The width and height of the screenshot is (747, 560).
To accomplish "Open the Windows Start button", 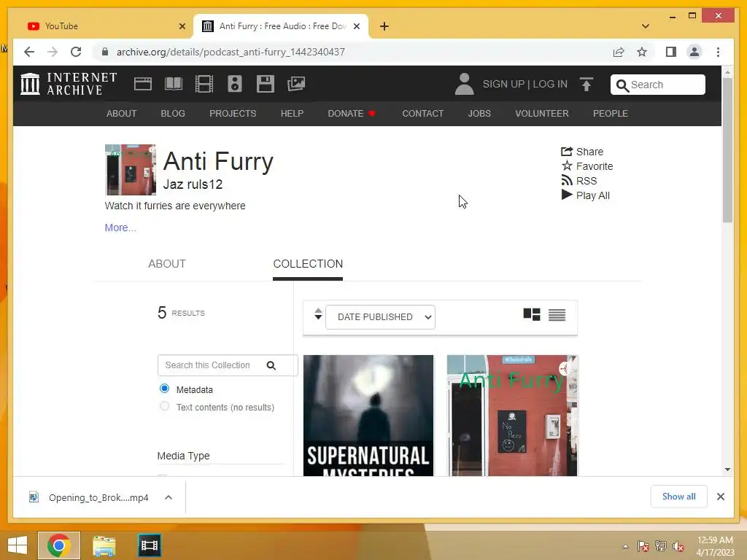I will coord(18,545).
